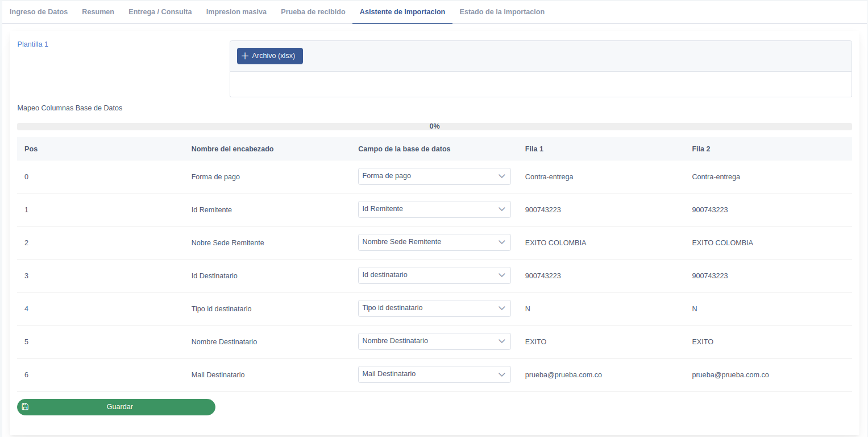Viewport: 868px width, 437px height.
Task: View the Estado de la importacion tab
Action: (501, 12)
